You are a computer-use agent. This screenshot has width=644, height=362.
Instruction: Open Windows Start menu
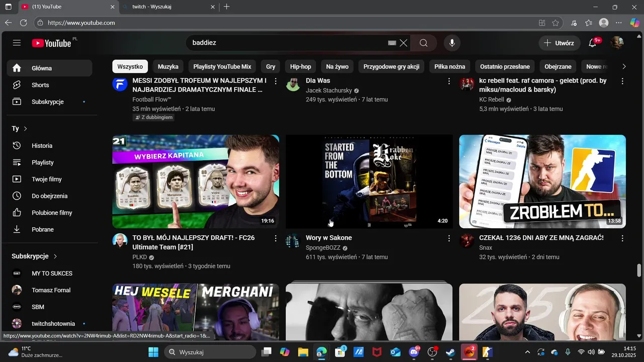click(x=153, y=352)
